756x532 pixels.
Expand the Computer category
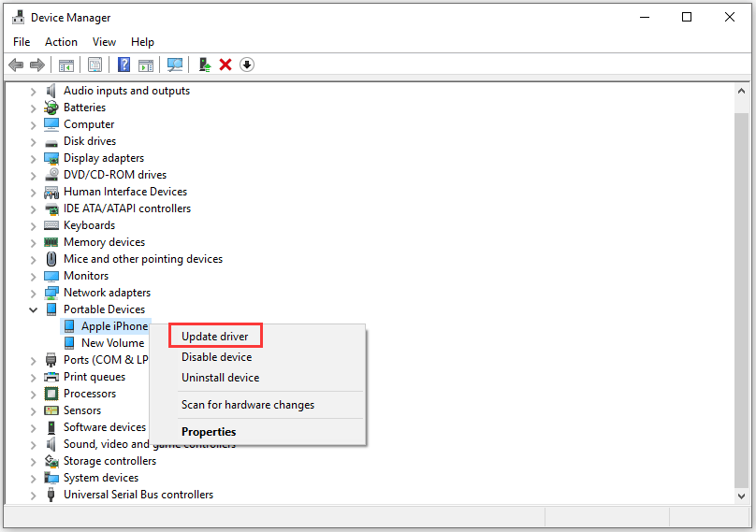tap(34, 124)
